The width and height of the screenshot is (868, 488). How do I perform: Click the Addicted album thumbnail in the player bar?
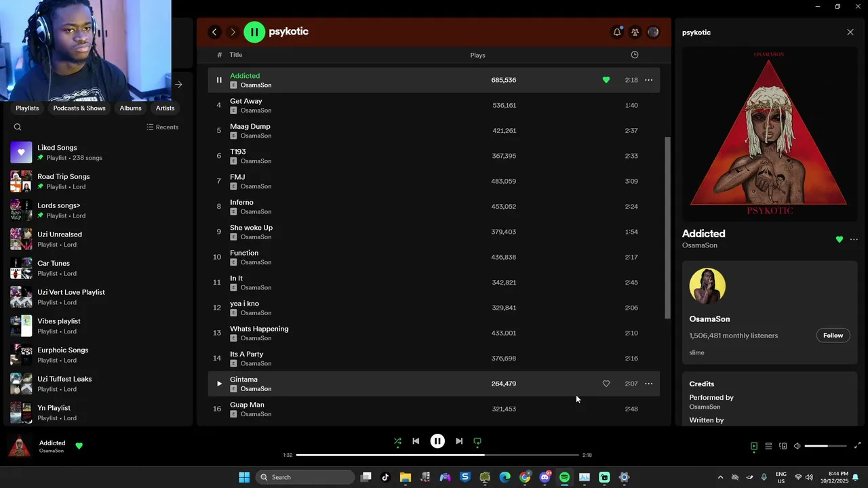(x=19, y=446)
